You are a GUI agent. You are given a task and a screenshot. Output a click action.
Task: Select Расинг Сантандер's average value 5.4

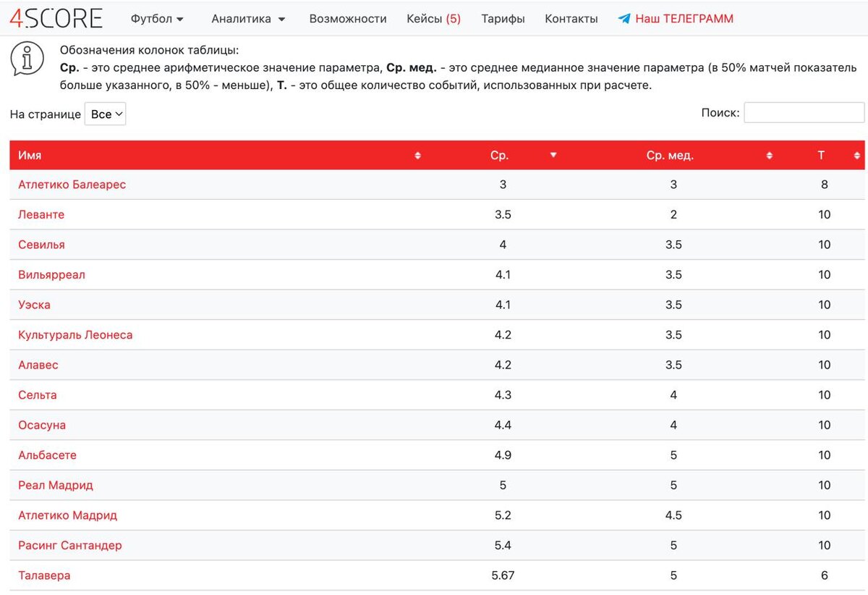tap(503, 545)
